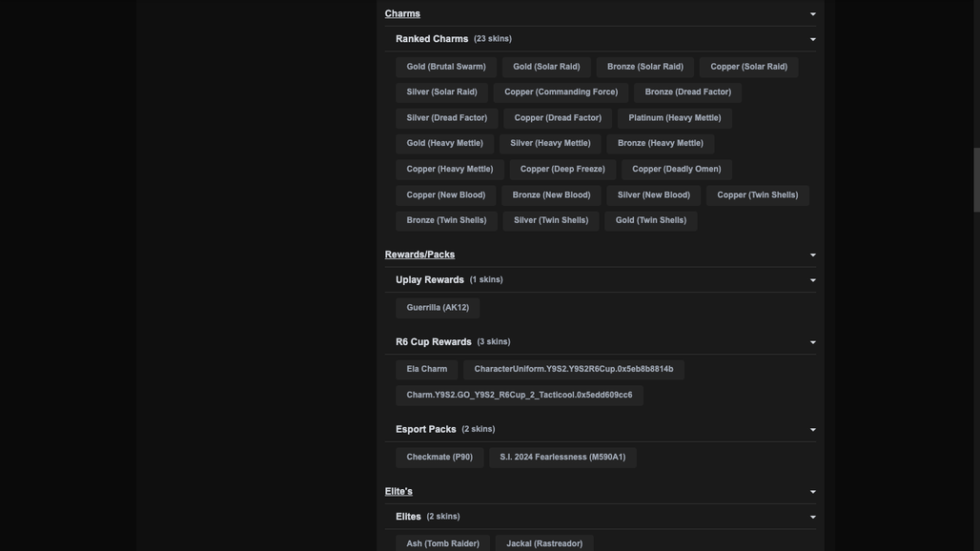Select the Gold (Brutal Swarm) charm

tap(445, 67)
